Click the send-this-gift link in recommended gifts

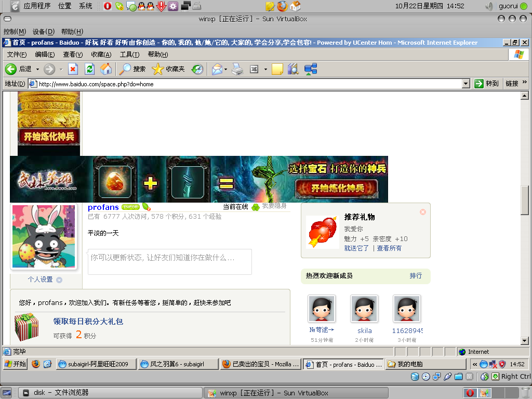click(356, 248)
